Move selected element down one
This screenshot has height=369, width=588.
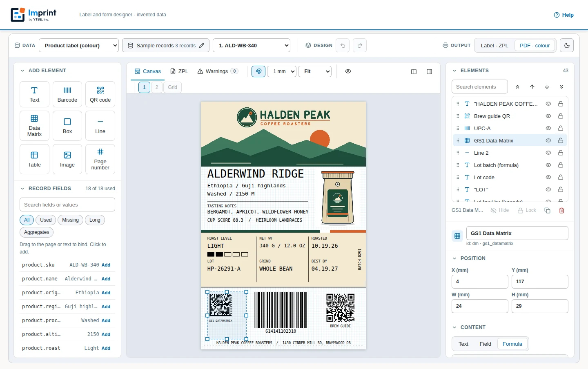(547, 87)
